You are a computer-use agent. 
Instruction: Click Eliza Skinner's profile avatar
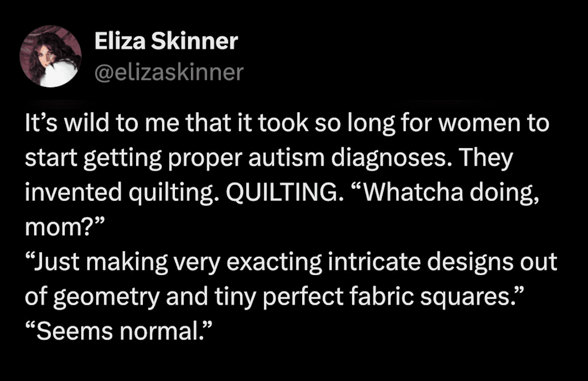[51, 56]
